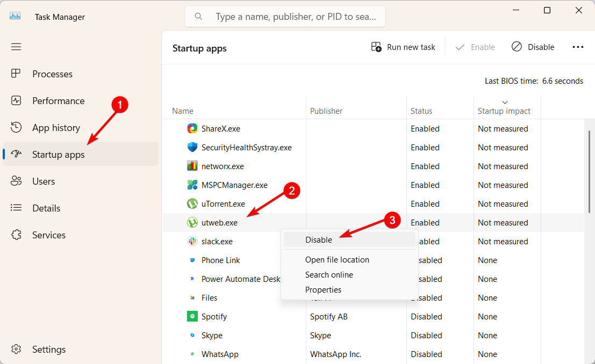
Task: Click the Services puzzle icon
Action: click(16, 235)
